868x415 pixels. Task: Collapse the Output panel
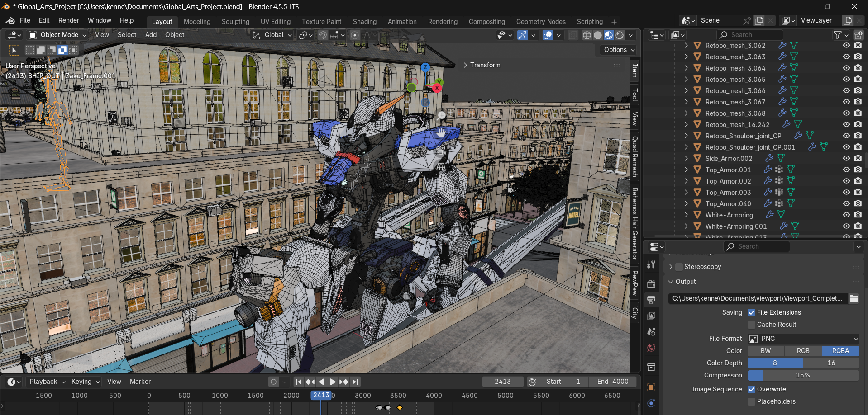click(x=682, y=282)
